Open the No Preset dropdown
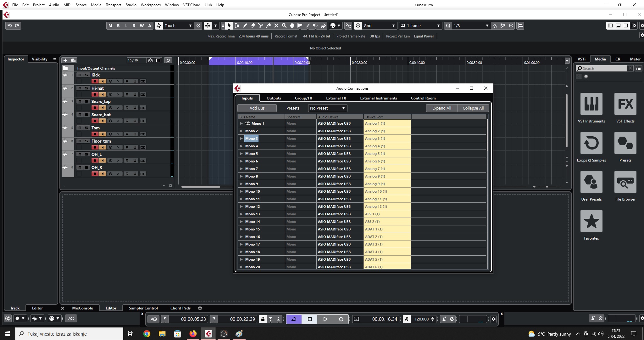Screen dimensions: 644x340 tap(328, 108)
